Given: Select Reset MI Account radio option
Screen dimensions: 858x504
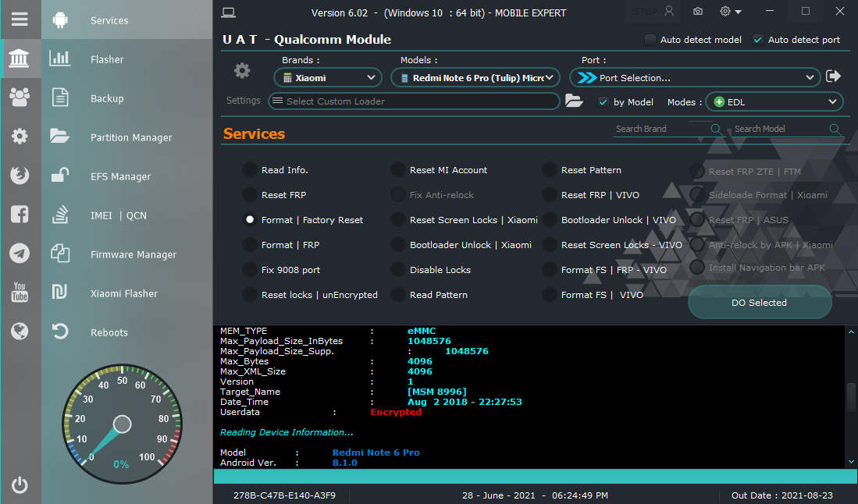Looking at the screenshot, I should 398,170.
